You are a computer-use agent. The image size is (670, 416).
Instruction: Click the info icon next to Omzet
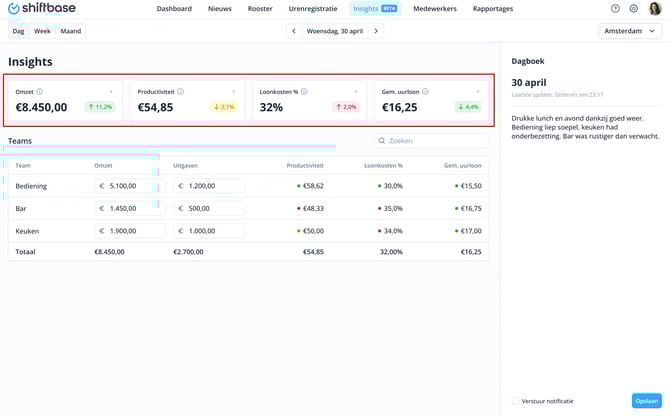[40, 92]
